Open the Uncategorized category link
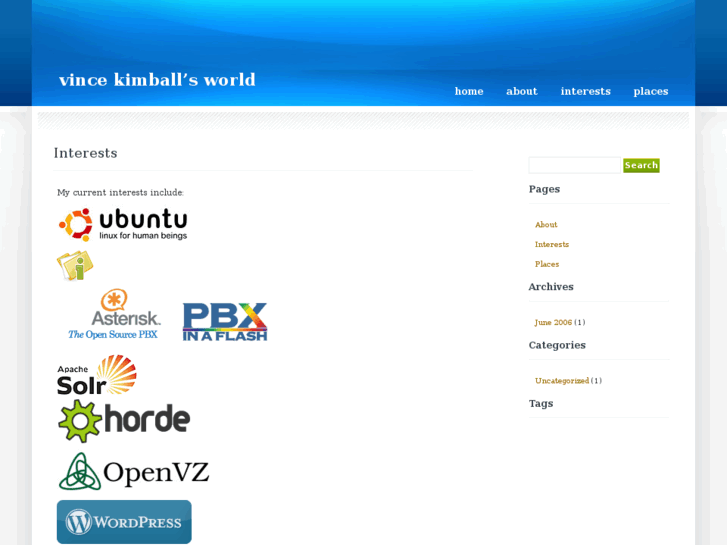Screen dimensions: 727x545 point(562,381)
